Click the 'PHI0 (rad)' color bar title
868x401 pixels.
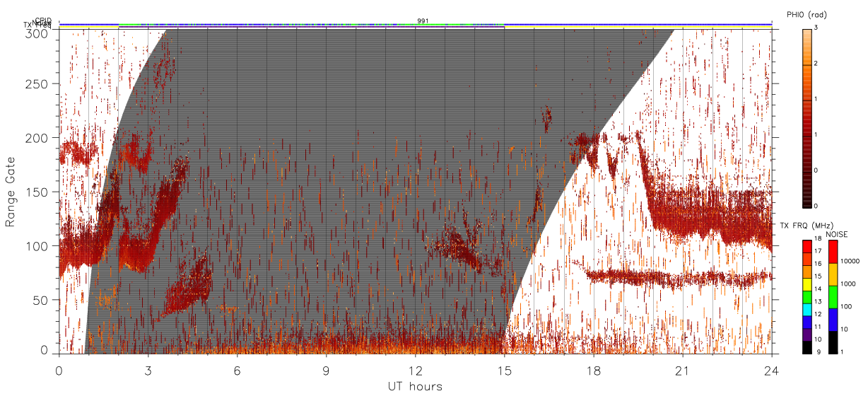pos(807,15)
